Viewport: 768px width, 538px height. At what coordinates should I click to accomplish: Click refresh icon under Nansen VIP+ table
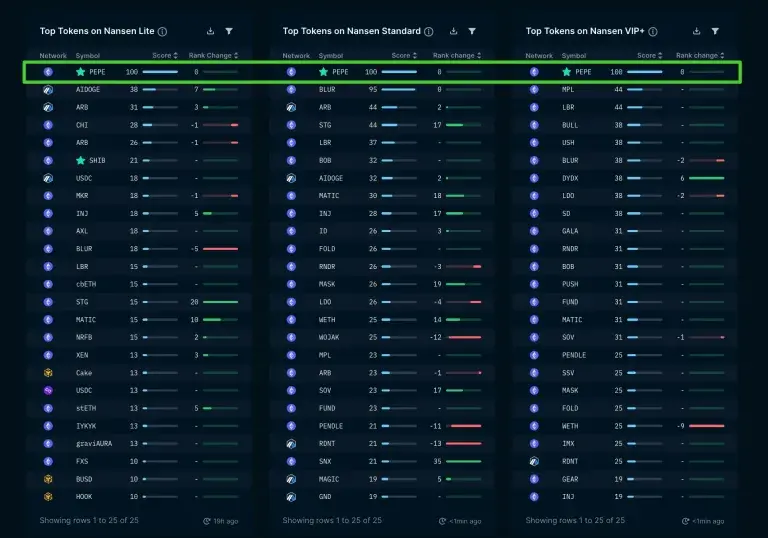[686, 521]
